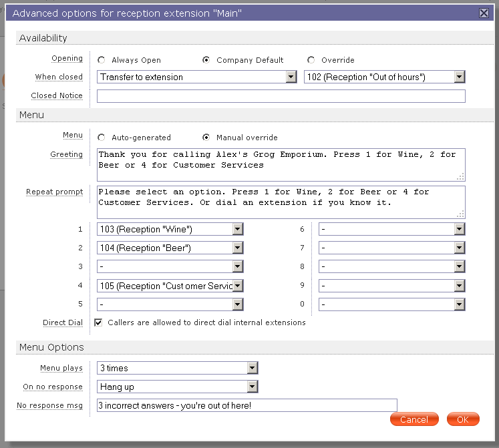Image resolution: width=499 pixels, height=448 pixels.
Task: Grab the Repeat prompt textarea resize handle
Action: [x=460, y=214]
